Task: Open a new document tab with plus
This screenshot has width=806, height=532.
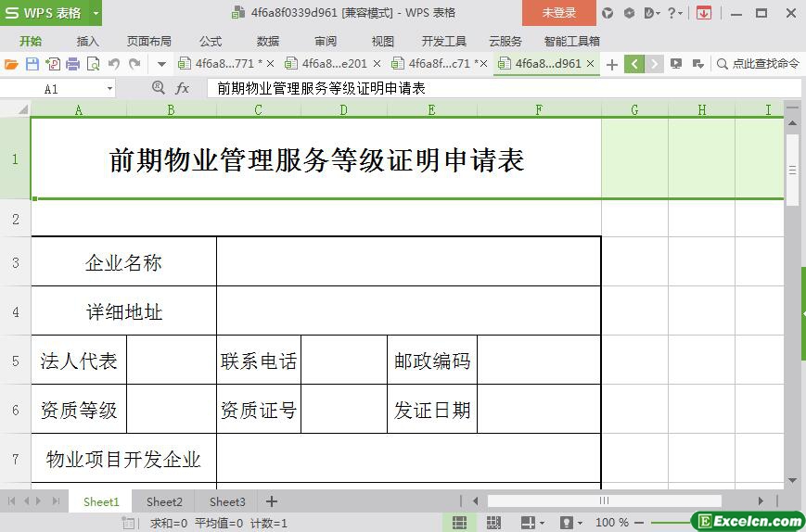Action: pyautogui.click(x=612, y=64)
